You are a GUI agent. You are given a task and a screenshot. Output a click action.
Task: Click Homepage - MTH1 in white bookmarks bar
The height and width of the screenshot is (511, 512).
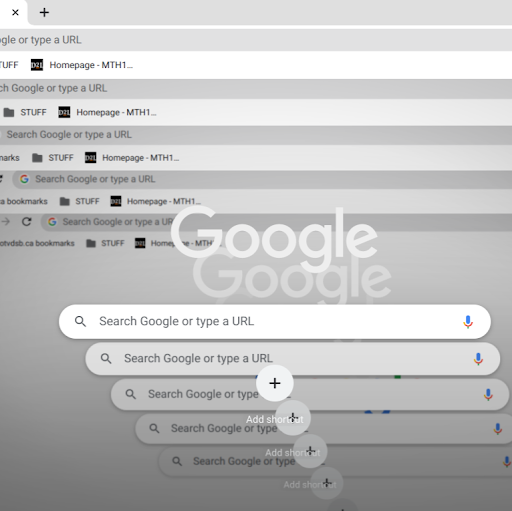[x=91, y=65]
